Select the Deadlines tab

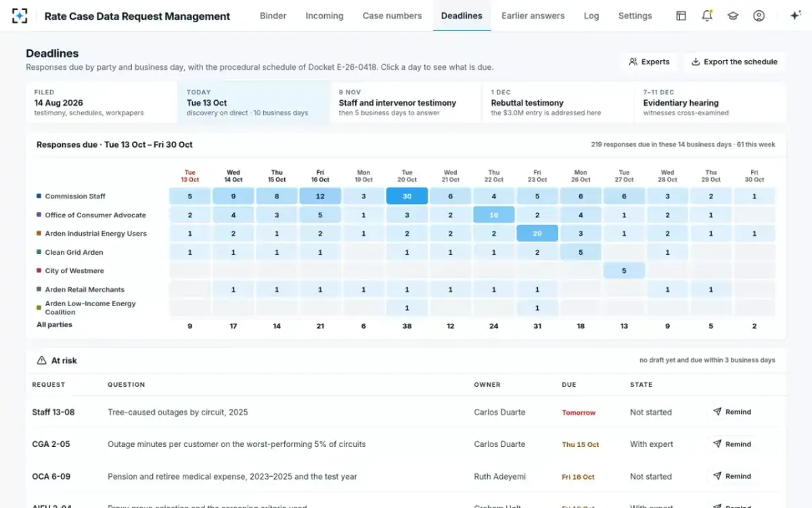[461, 16]
